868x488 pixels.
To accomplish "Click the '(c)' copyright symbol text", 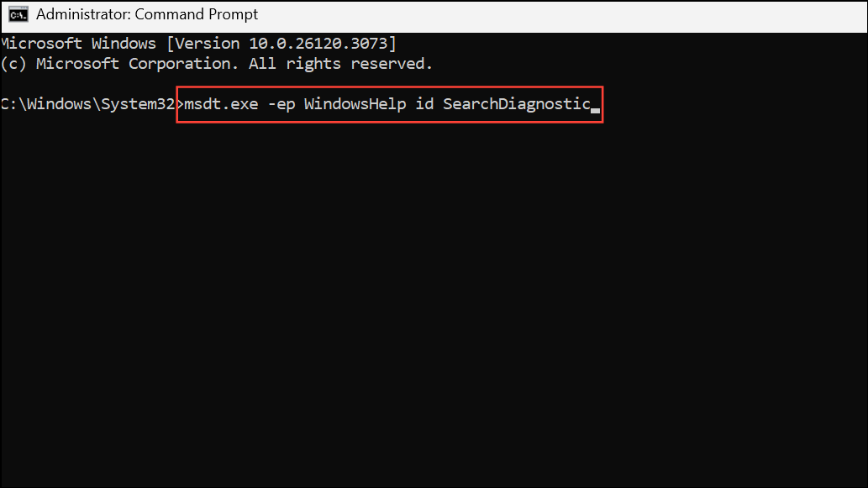I will (13, 64).
